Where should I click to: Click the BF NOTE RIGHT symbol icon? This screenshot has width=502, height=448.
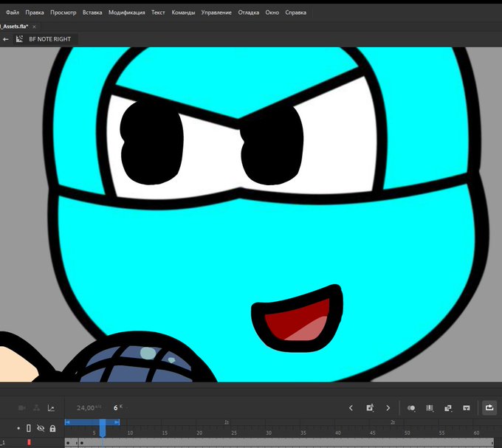(19, 39)
